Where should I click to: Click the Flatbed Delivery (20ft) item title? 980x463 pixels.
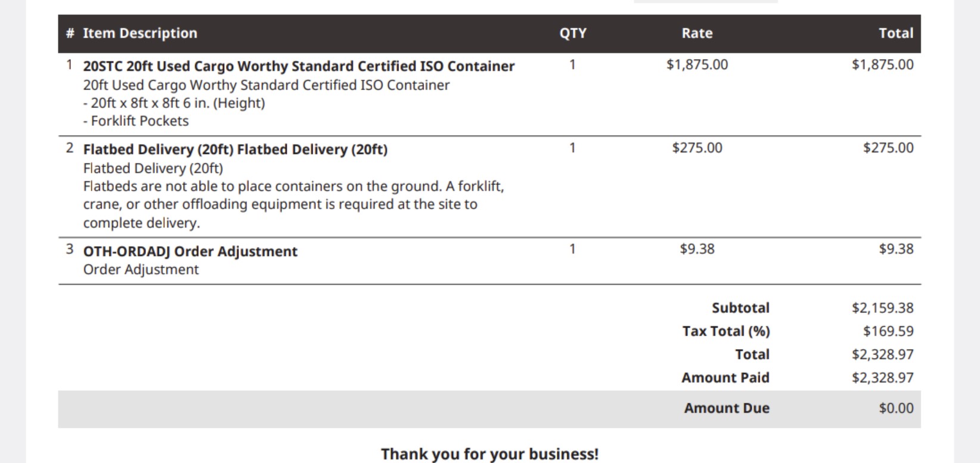click(x=235, y=149)
